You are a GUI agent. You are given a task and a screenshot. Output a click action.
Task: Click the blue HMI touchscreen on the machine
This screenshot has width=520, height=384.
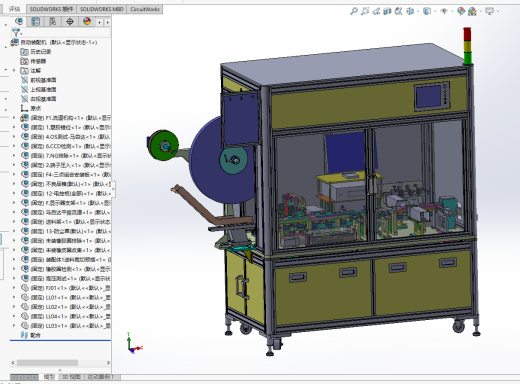tap(428, 96)
